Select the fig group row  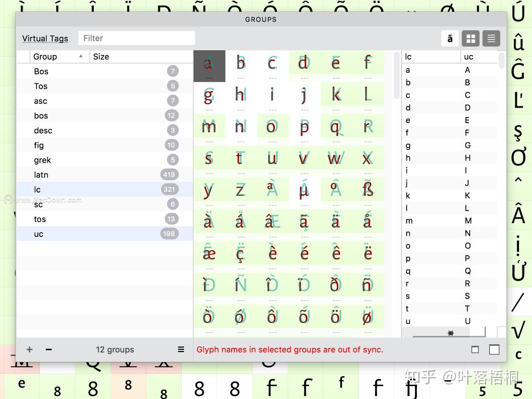105,145
